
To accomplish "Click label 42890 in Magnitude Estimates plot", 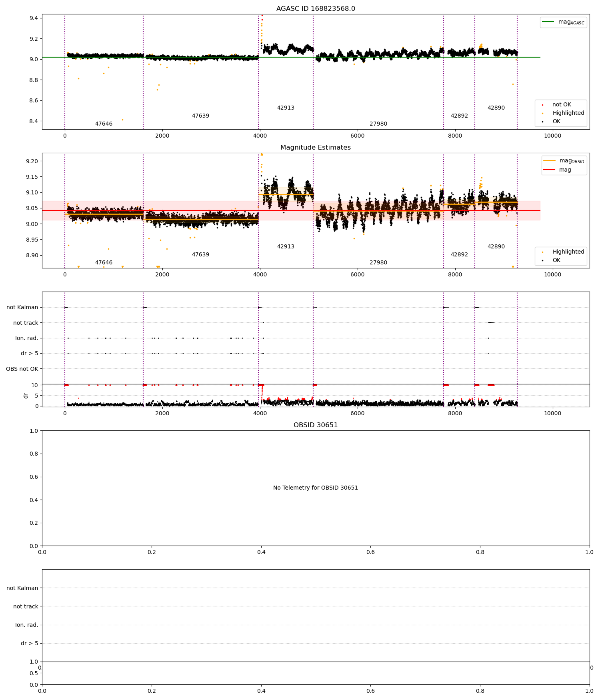I will 496,247.
